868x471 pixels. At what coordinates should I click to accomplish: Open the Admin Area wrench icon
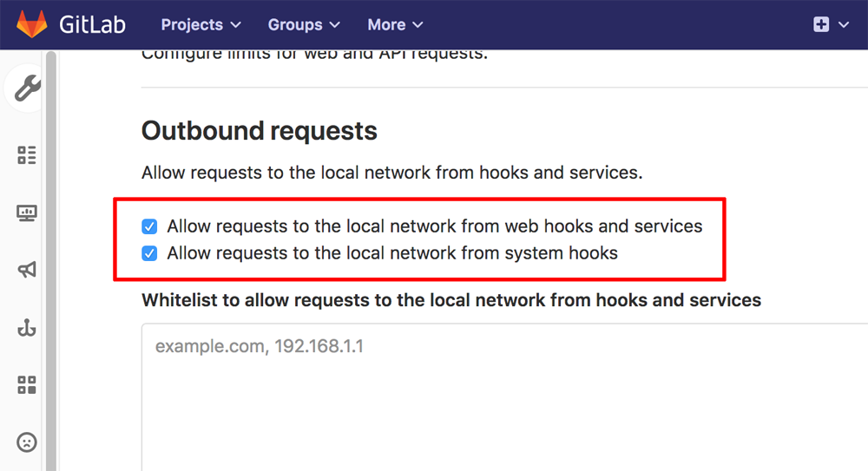tap(27, 88)
